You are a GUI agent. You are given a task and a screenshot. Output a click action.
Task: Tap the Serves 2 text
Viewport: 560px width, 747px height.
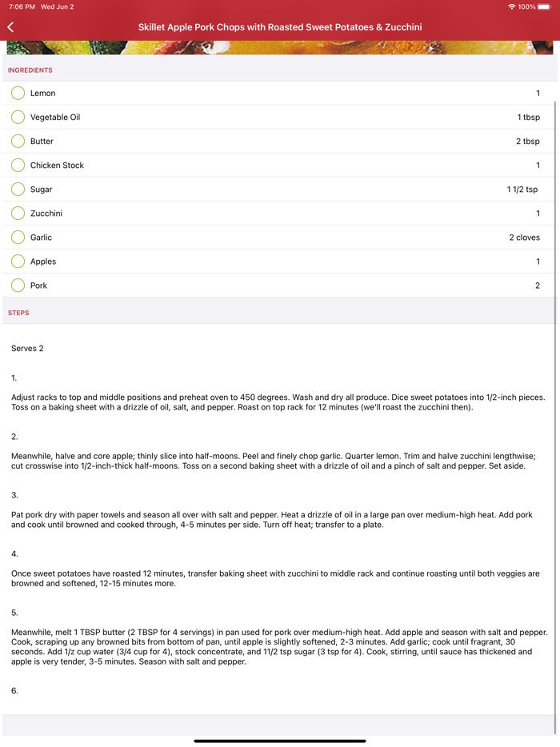[26, 348]
